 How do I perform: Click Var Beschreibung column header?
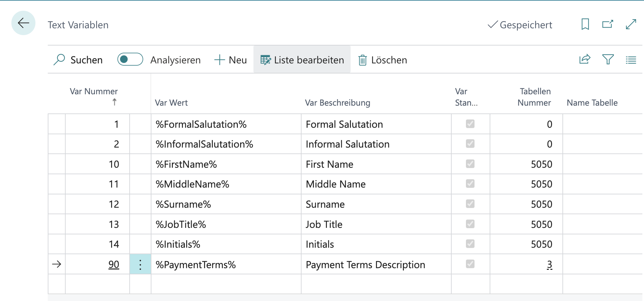(338, 103)
